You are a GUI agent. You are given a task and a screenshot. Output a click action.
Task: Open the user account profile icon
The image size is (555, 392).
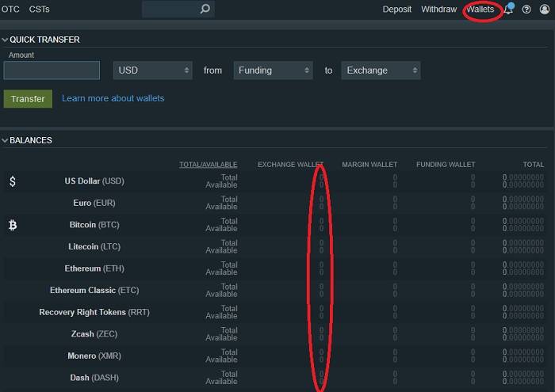(545, 10)
